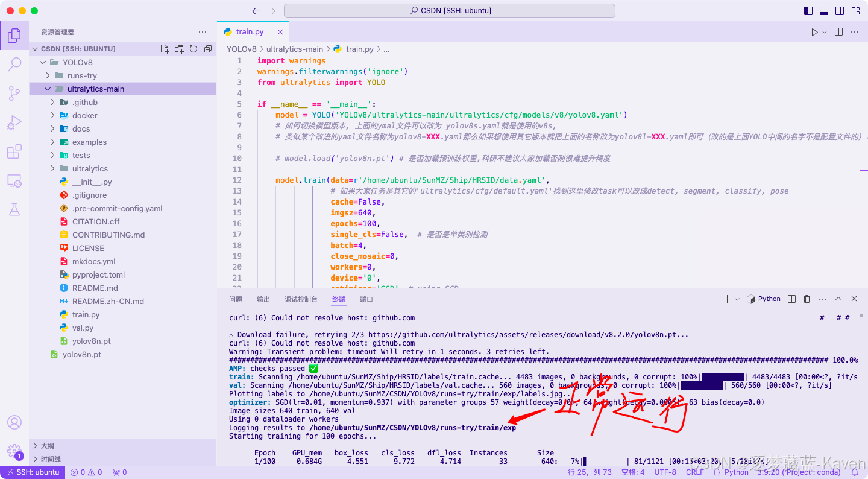
Task: Refresh the explorer tree
Action: coord(193,49)
